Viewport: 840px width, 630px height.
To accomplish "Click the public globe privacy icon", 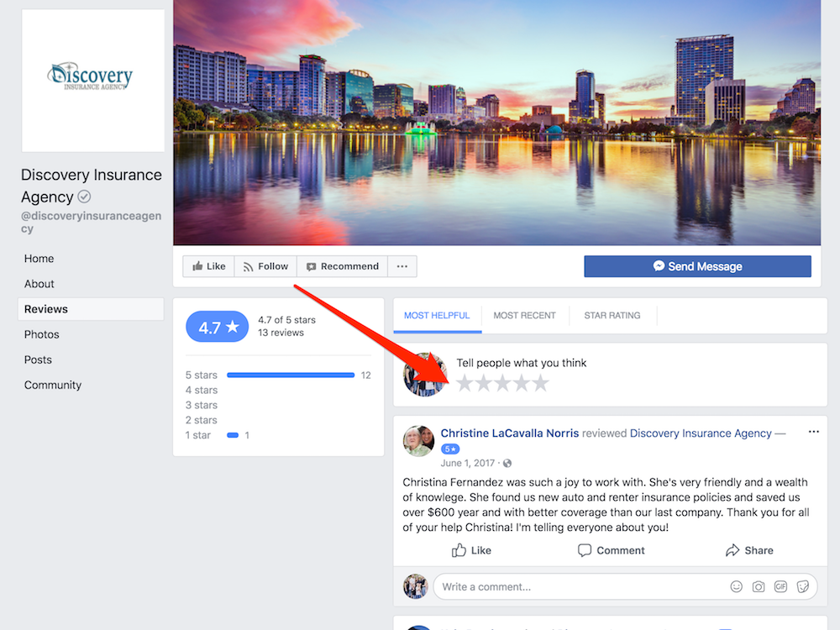I will (507, 464).
